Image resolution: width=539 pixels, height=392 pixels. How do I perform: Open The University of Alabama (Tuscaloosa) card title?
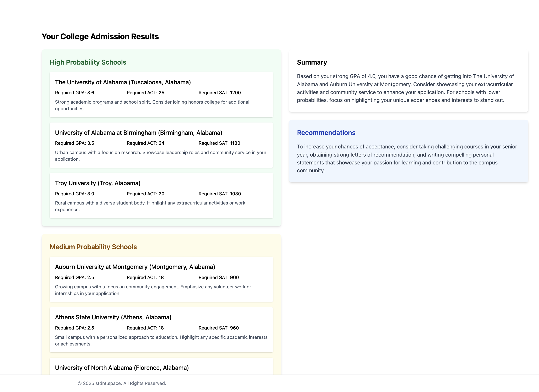click(x=123, y=82)
